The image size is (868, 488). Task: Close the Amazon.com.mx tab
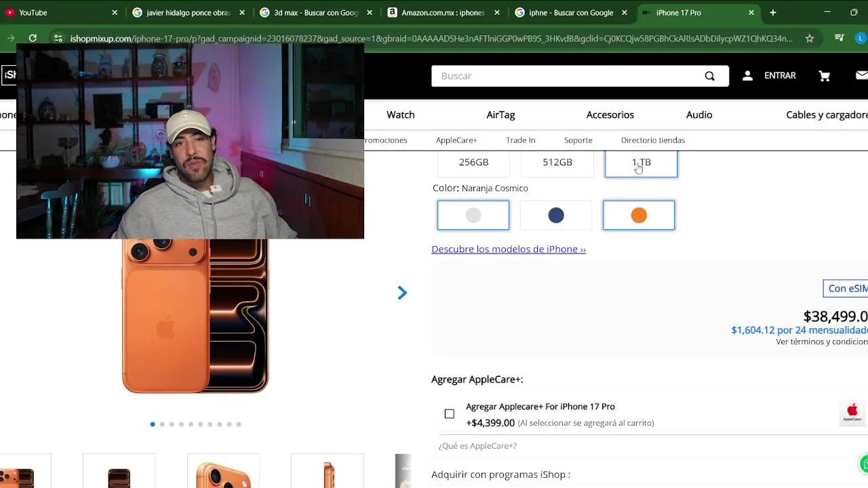pyautogui.click(x=497, y=12)
